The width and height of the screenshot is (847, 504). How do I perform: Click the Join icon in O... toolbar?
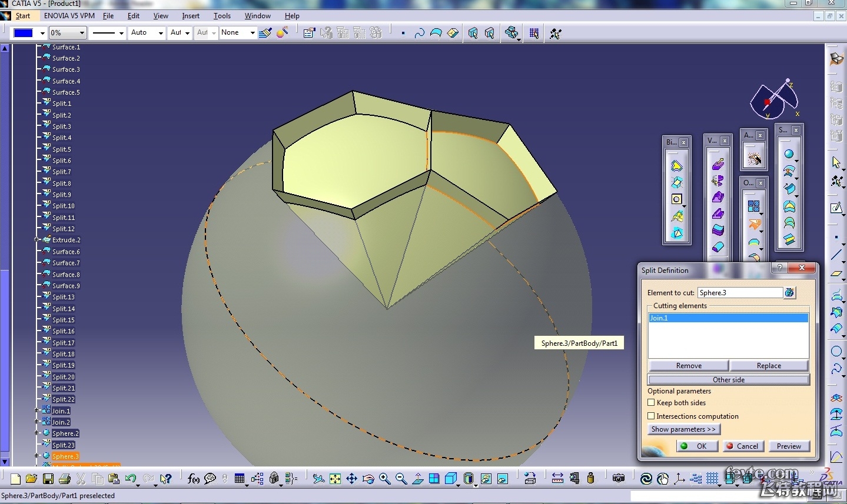753,206
